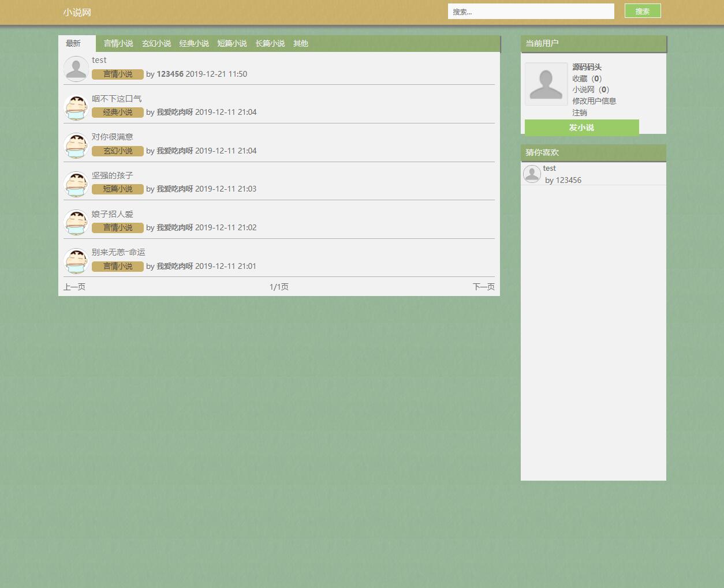Open the 小说网 (0) link in the user panel
The height and width of the screenshot is (588, 724).
click(x=591, y=89)
